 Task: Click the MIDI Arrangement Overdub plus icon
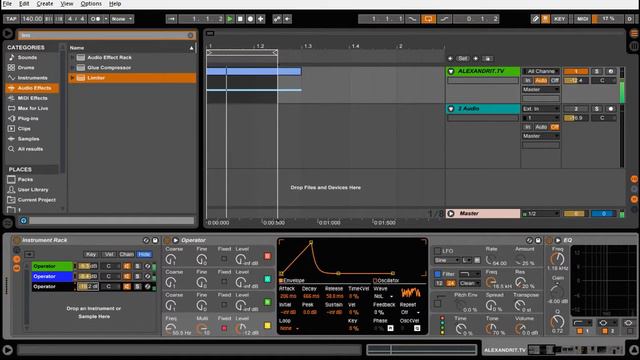(x=260, y=19)
